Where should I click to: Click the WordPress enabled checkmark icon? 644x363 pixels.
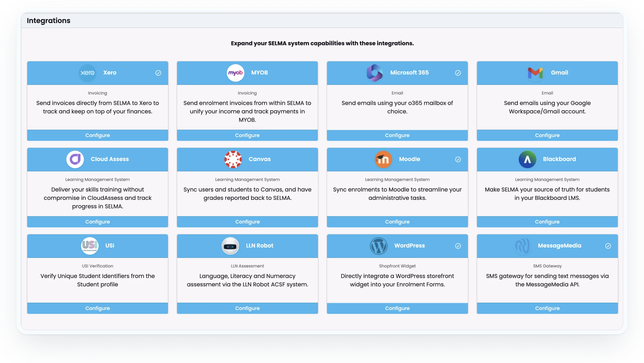pyautogui.click(x=458, y=246)
